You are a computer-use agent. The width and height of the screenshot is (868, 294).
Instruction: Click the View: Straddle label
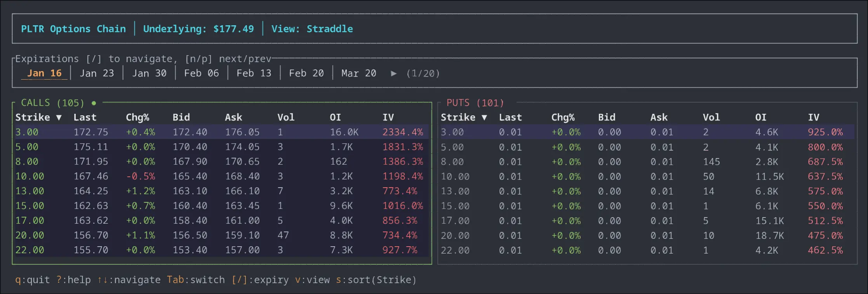tap(312, 29)
